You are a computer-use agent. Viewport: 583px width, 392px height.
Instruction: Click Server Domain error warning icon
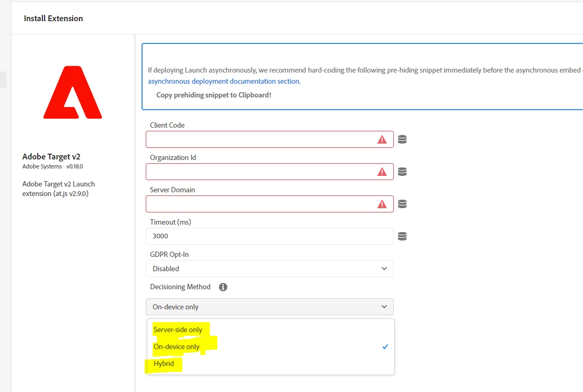pos(382,204)
